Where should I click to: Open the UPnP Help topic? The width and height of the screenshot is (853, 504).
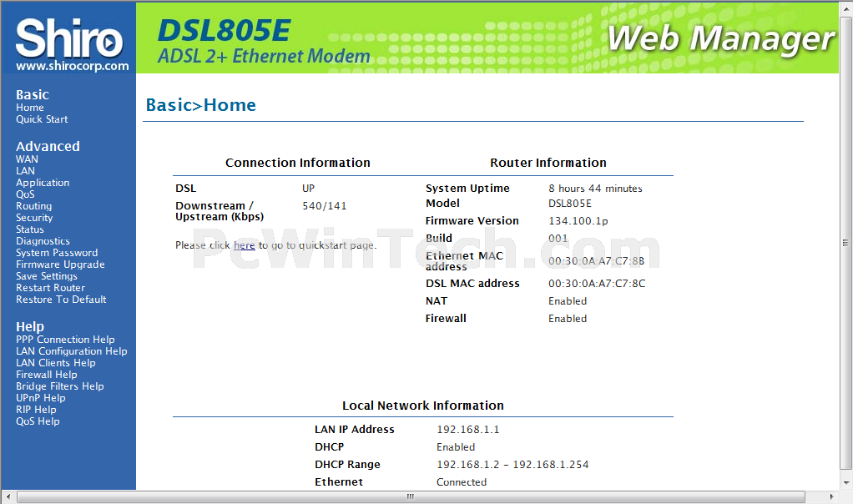pos(41,398)
